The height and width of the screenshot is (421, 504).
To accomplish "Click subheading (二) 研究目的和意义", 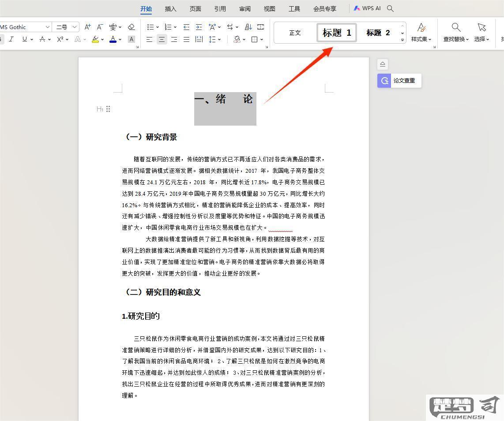I will 162,292.
